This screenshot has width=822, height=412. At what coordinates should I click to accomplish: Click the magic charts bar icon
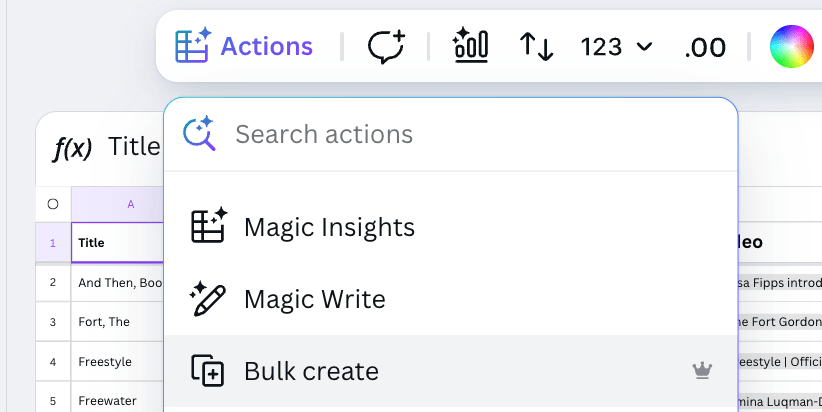(x=470, y=46)
